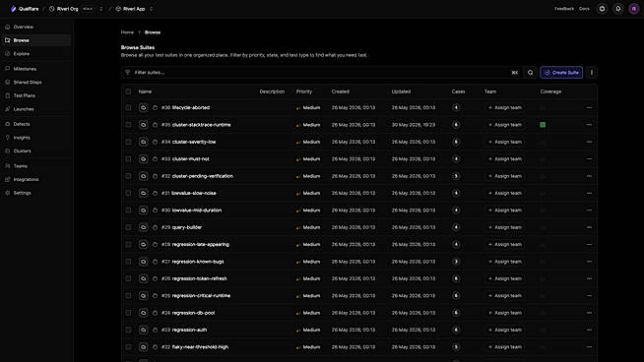Check the box for #24 regression-db-pool
The height and width of the screenshot is (362, 644).
tap(129, 313)
